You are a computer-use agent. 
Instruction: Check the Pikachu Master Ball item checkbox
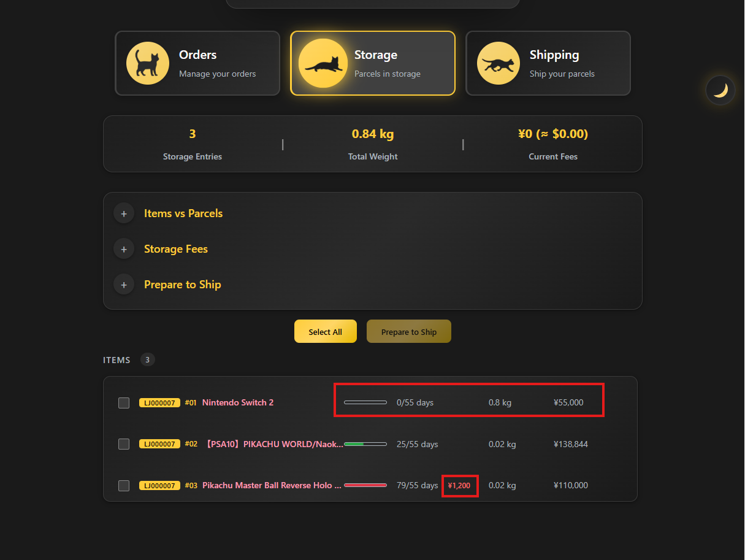click(x=124, y=486)
